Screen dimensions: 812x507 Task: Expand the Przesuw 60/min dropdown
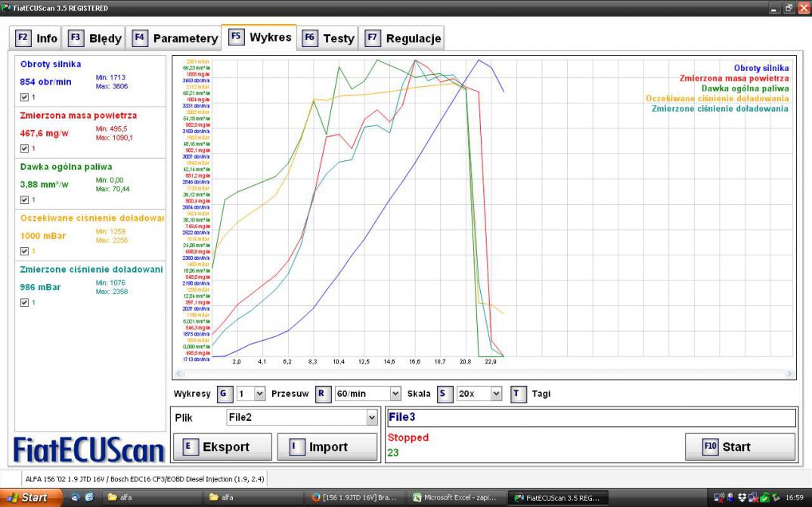click(395, 394)
